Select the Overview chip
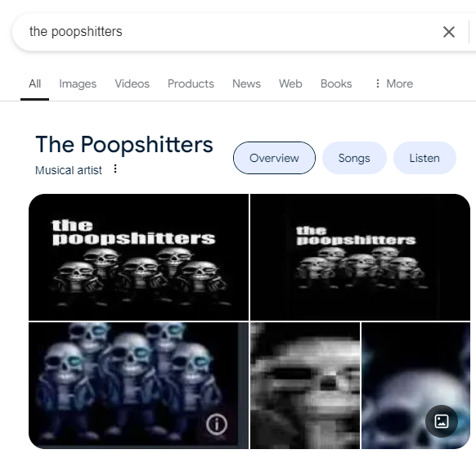This screenshot has height=454, width=476. point(274,158)
